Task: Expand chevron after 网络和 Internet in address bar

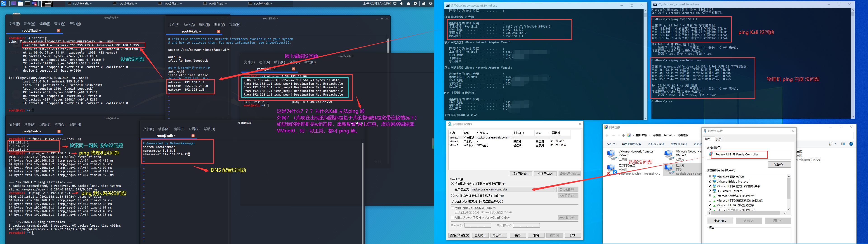Action: click(x=675, y=136)
